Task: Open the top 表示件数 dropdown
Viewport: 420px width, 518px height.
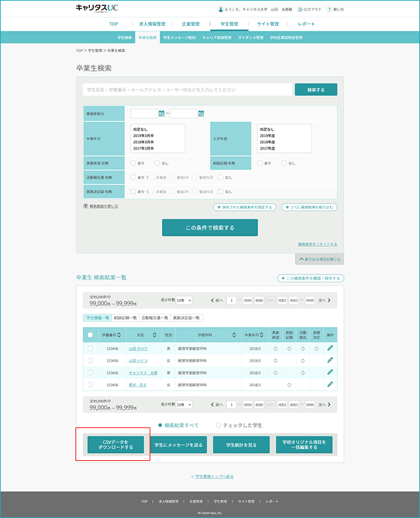Action: (184, 300)
